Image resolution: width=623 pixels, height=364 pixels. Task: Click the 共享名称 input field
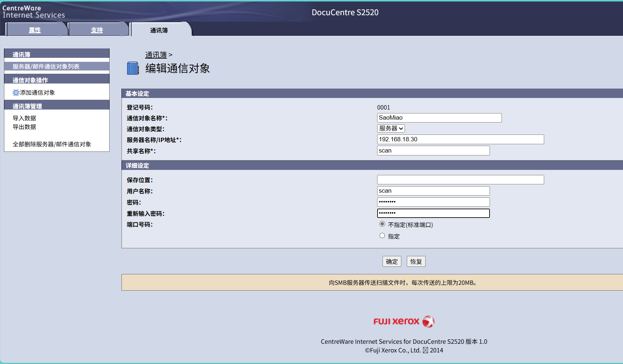pos(433,151)
